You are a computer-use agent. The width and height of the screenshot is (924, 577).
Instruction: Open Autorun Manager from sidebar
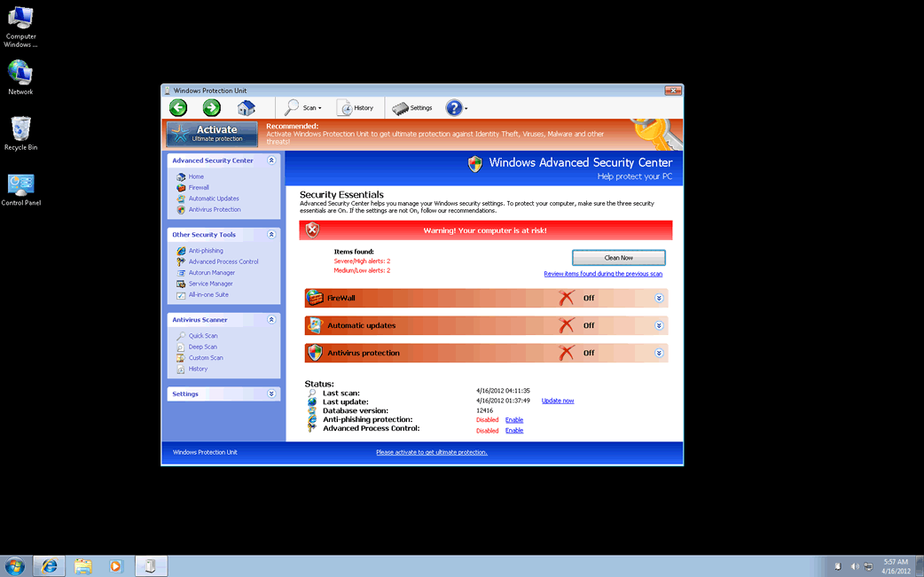point(212,273)
